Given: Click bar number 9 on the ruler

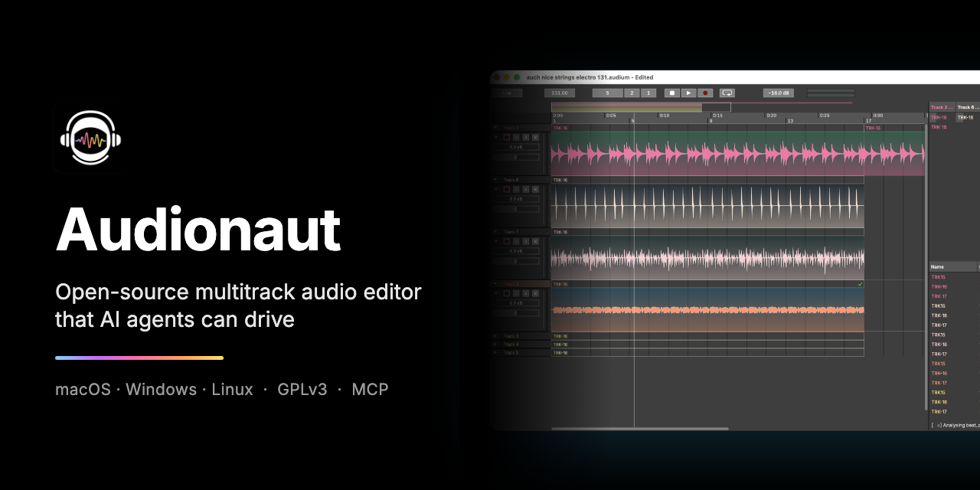Looking at the screenshot, I should coord(710,121).
